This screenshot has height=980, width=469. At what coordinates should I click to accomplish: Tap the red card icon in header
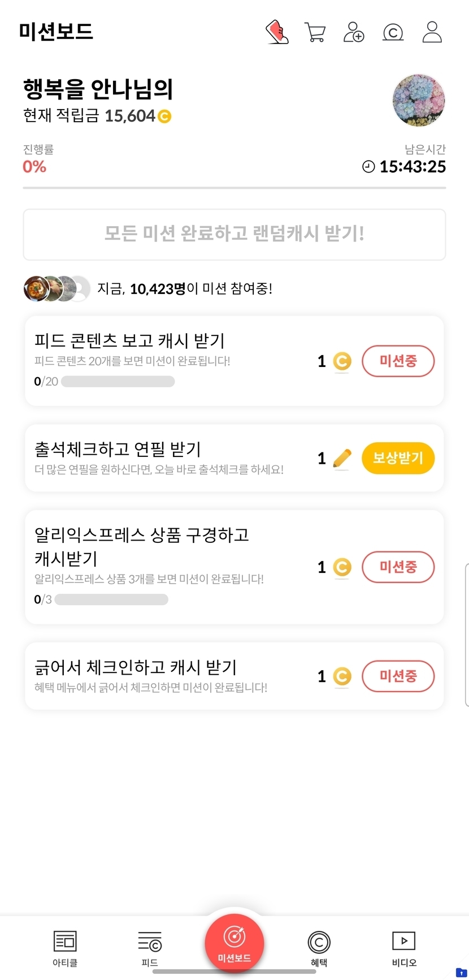[x=277, y=32]
